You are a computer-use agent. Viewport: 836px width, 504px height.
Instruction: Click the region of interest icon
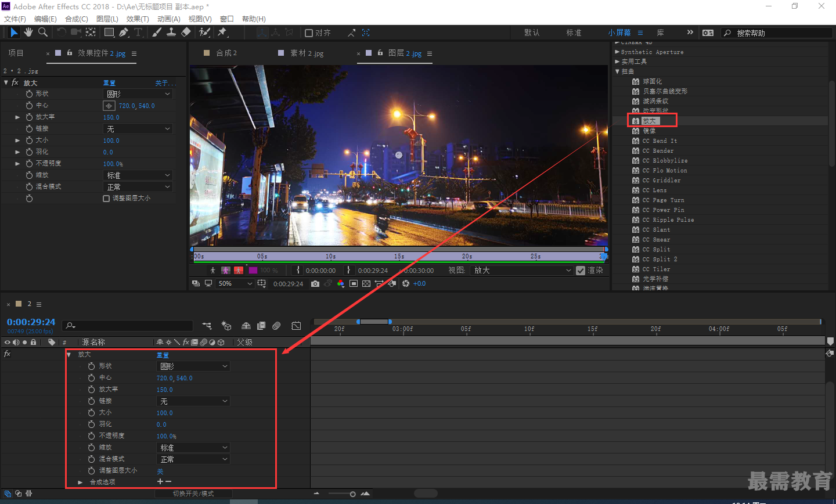coord(354,283)
